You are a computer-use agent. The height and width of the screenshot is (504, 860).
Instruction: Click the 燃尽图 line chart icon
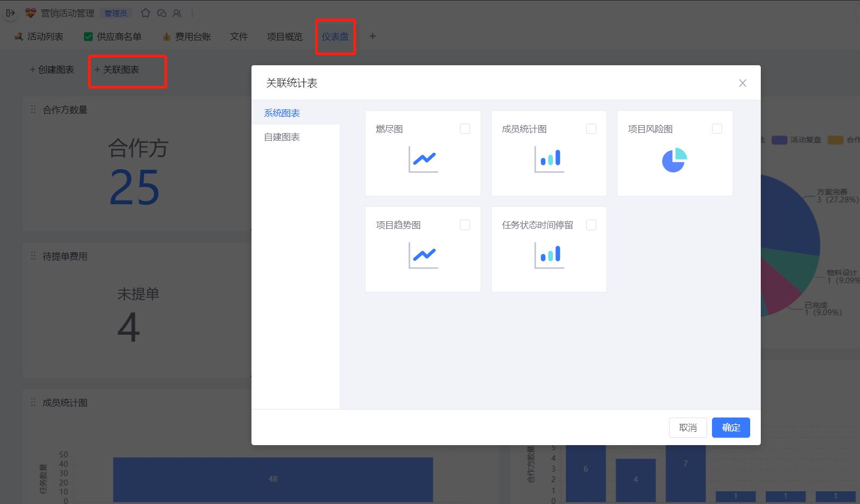[x=423, y=159]
